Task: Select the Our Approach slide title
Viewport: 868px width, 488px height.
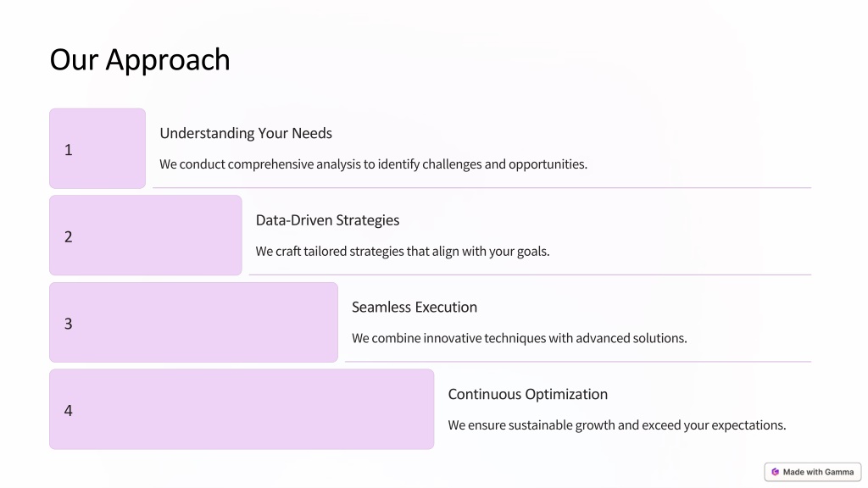Action: [x=140, y=60]
